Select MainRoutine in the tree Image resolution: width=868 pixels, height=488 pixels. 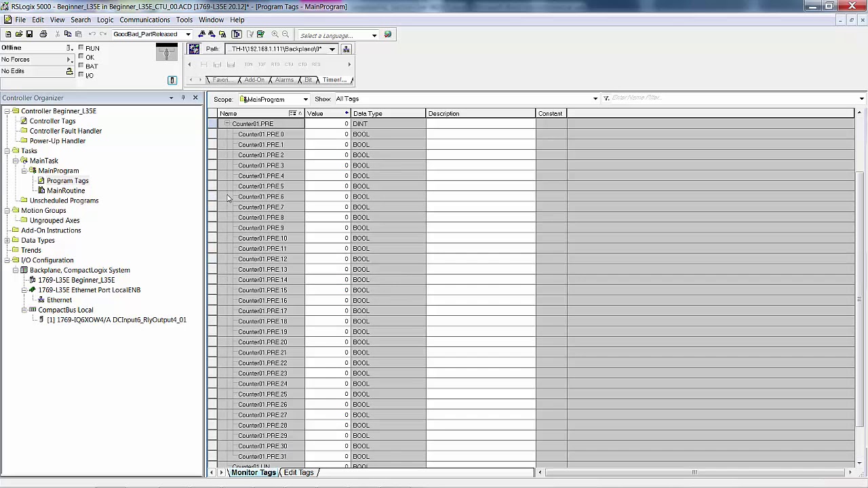[66, 191]
